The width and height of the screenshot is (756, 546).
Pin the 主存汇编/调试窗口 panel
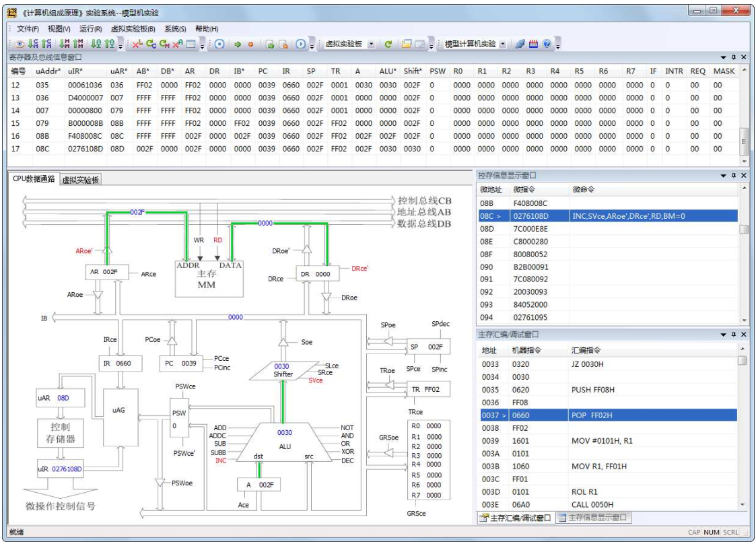(x=734, y=335)
